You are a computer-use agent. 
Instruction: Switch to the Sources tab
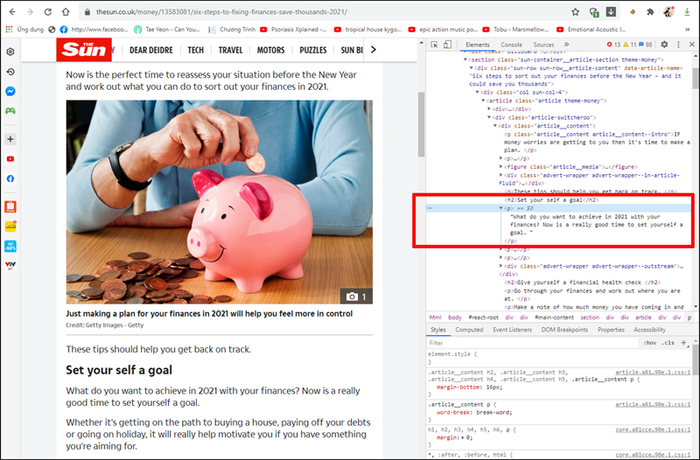tap(543, 45)
